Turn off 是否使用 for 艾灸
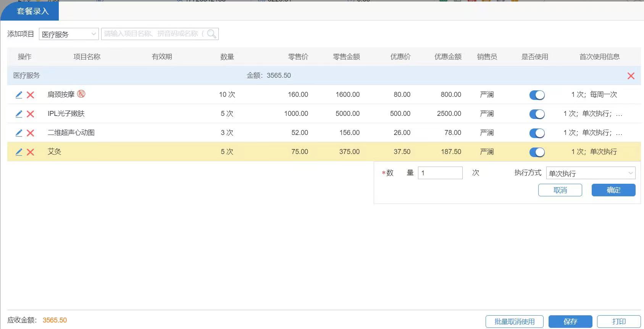The height and width of the screenshot is (329, 644). pos(537,152)
